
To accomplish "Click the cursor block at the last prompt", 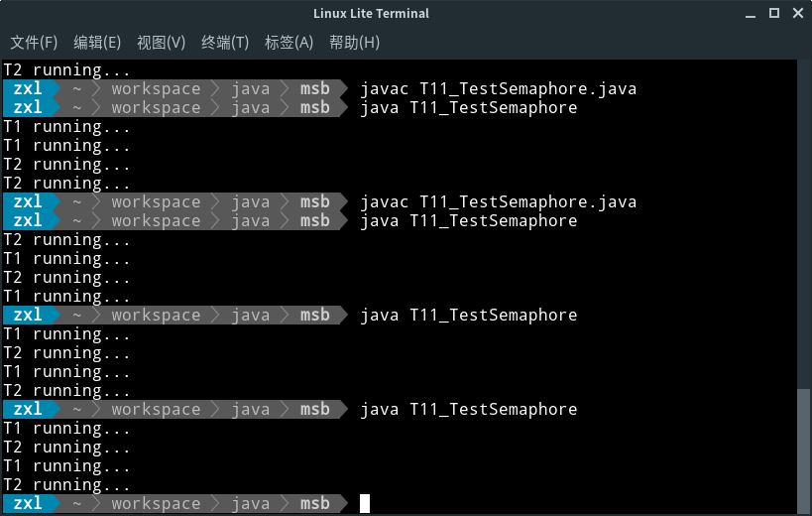I will click(365, 503).
